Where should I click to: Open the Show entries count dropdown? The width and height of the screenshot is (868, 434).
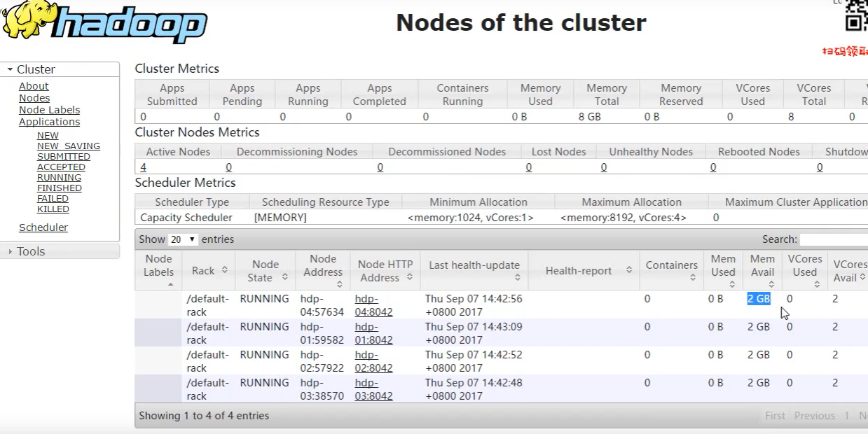[x=184, y=239]
